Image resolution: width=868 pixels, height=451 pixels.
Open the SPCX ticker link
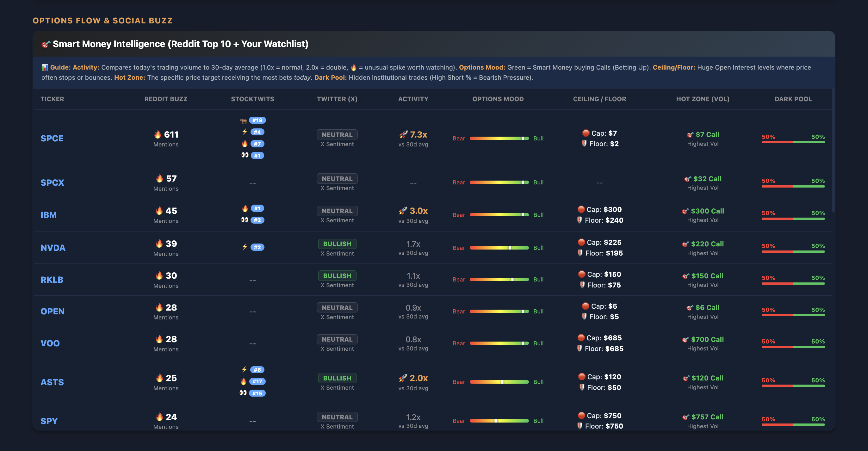coord(52,182)
